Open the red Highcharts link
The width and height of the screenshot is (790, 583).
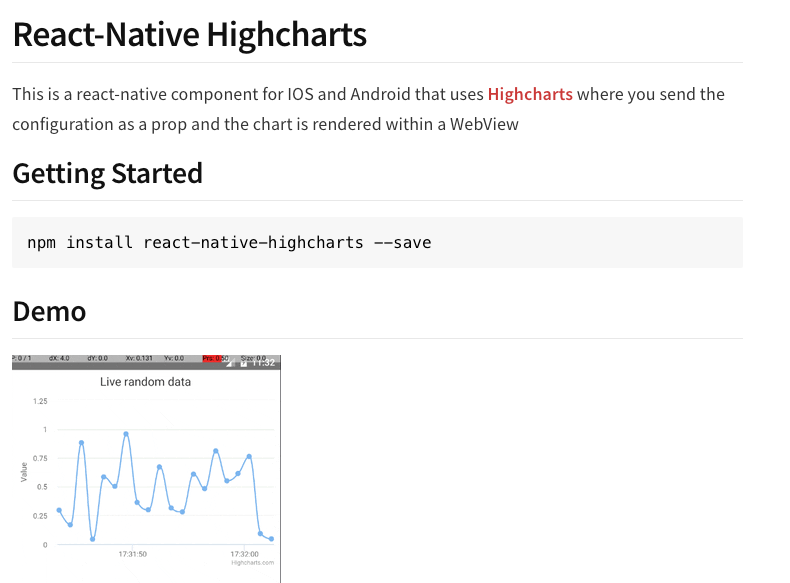(x=530, y=94)
